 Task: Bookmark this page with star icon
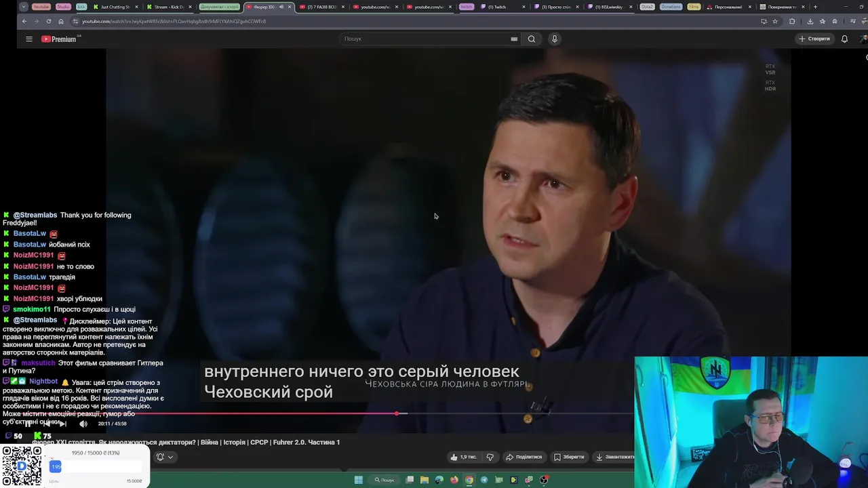click(x=775, y=21)
